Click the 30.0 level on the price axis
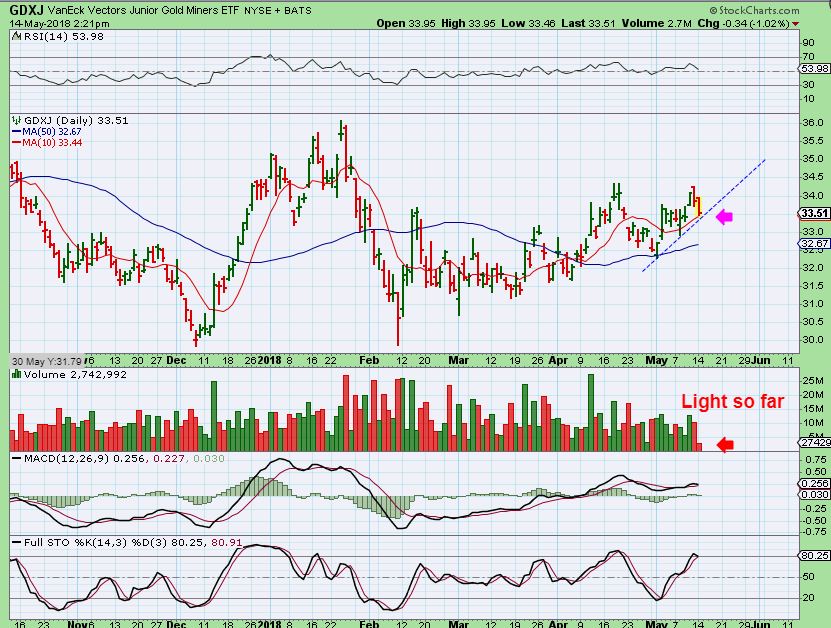831x628 pixels. tap(813, 340)
